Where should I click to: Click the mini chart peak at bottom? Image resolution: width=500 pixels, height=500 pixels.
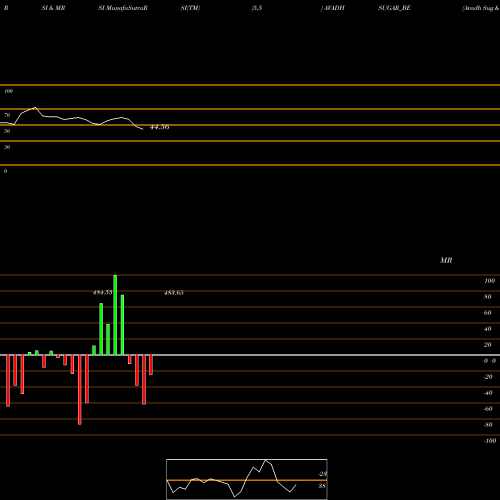(x=266, y=460)
